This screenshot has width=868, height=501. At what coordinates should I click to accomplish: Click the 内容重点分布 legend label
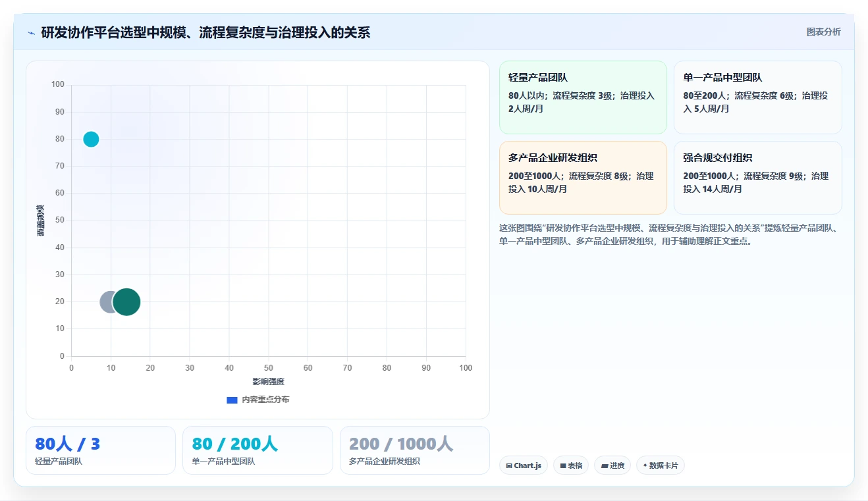coord(265,400)
